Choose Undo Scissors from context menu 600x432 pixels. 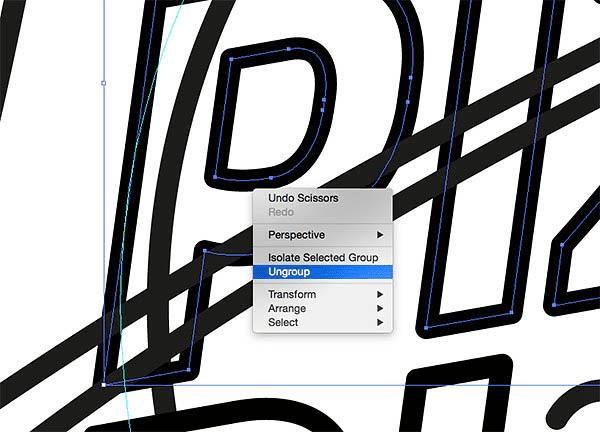click(323, 198)
